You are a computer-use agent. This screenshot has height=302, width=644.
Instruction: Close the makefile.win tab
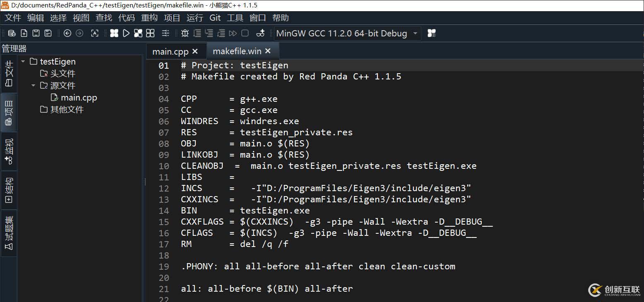(x=268, y=51)
